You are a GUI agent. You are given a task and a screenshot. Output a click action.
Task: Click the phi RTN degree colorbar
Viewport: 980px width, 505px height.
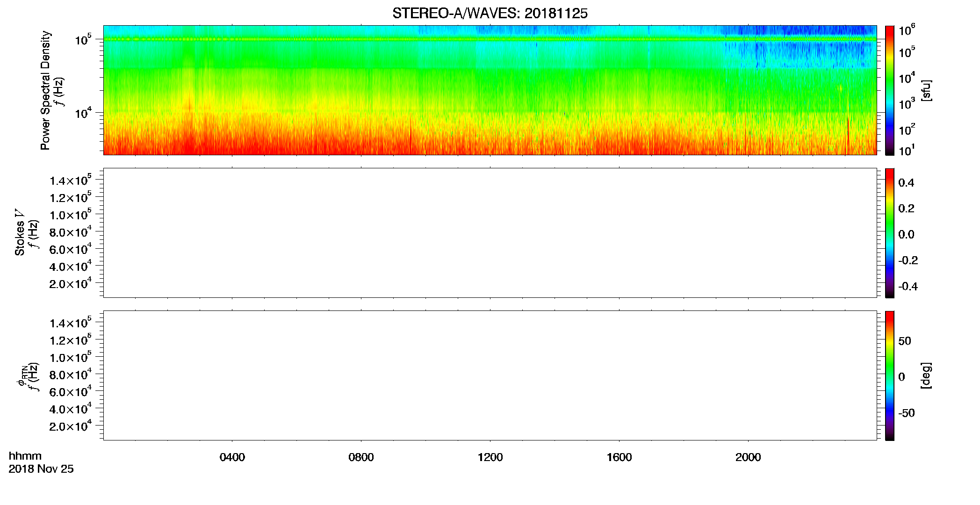tap(890, 375)
